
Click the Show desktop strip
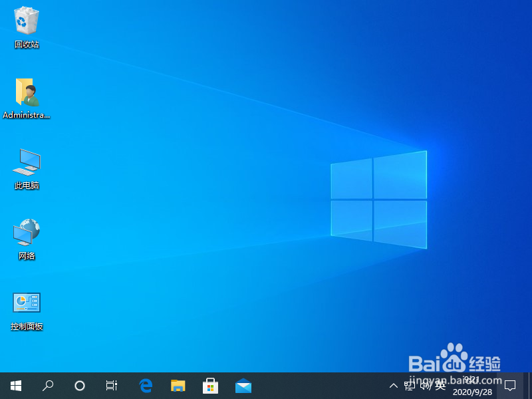[529, 386]
